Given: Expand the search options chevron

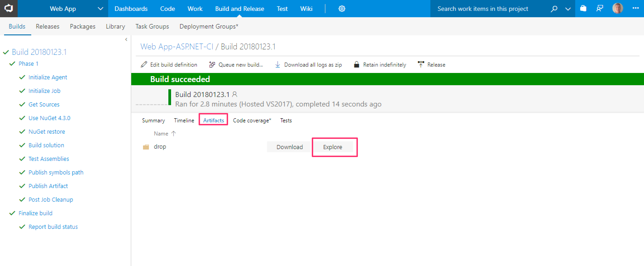Looking at the screenshot, I should pos(568,9).
